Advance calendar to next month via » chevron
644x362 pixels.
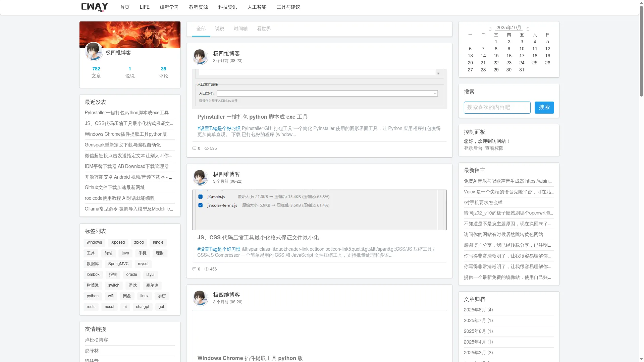(x=528, y=27)
